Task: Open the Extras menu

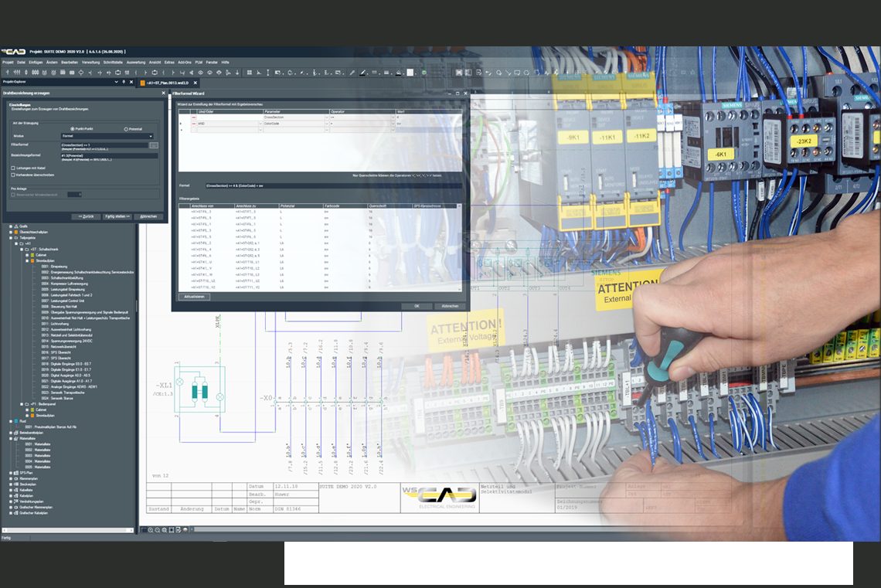Action: (169, 63)
